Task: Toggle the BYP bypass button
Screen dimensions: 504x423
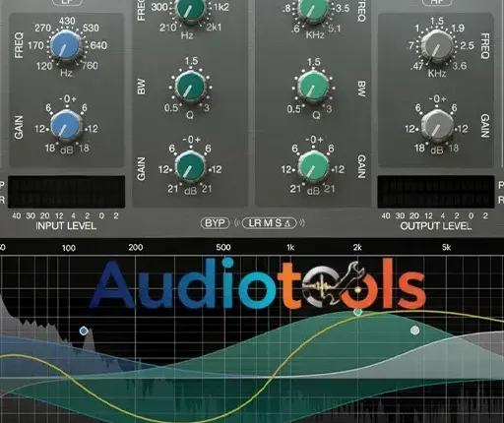Action: click(216, 223)
